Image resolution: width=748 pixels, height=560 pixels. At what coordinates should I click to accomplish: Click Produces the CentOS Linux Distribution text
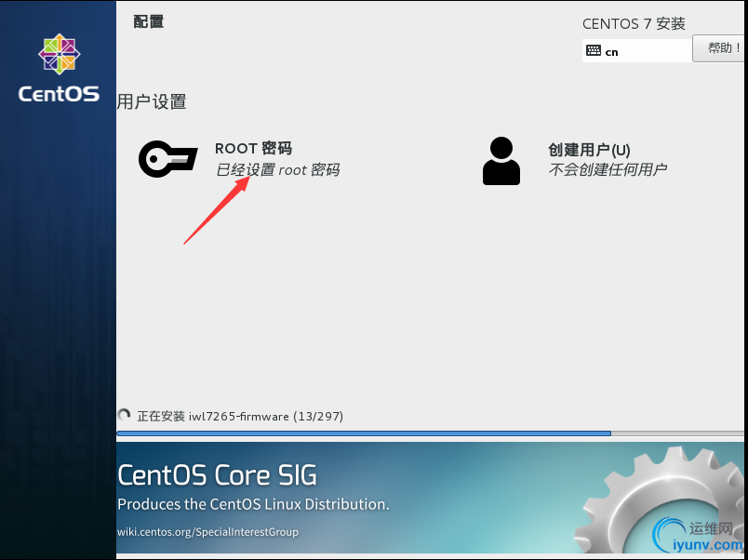(x=253, y=504)
